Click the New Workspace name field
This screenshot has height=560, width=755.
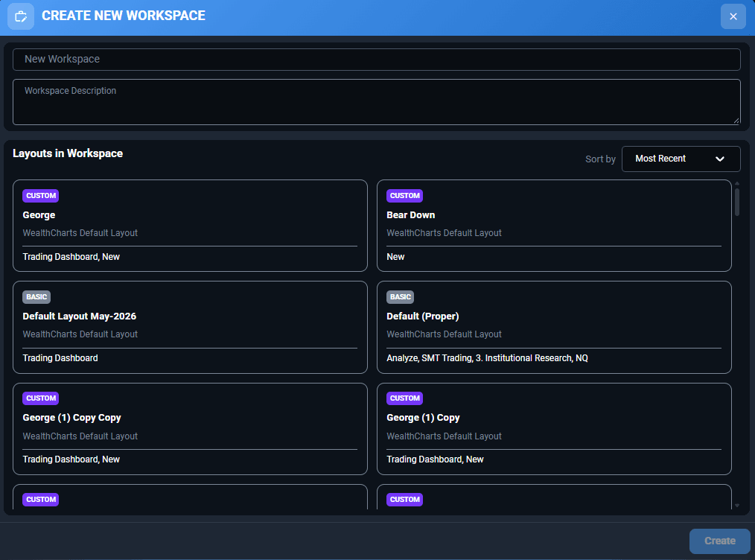tap(377, 60)
